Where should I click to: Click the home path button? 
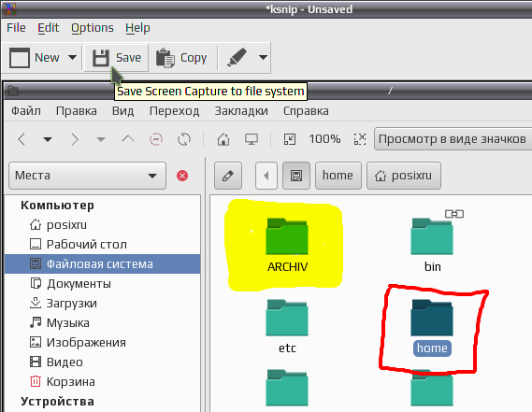pyautogui.click(x=338, y=176)
